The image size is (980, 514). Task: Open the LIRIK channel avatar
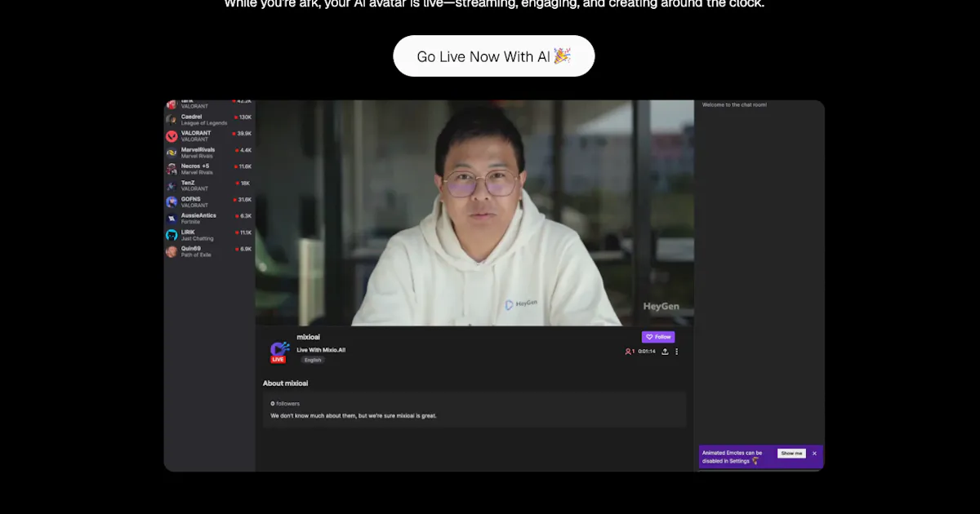171,235
